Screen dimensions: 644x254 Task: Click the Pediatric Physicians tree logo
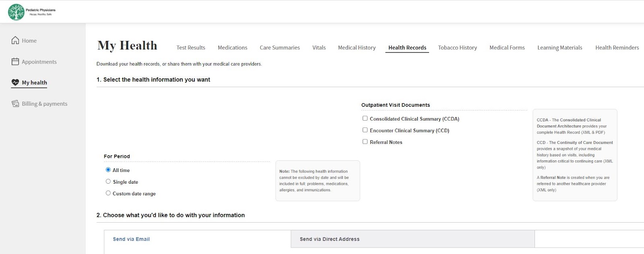pyautogui.click(x=16, y=12)
